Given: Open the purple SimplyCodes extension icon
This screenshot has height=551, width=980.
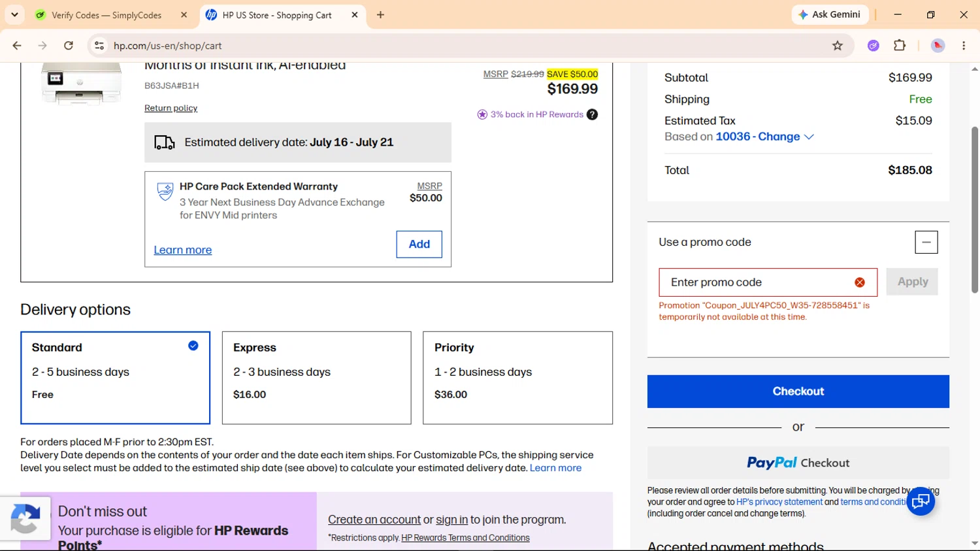Looking at the screenshot, I should 874,45.
